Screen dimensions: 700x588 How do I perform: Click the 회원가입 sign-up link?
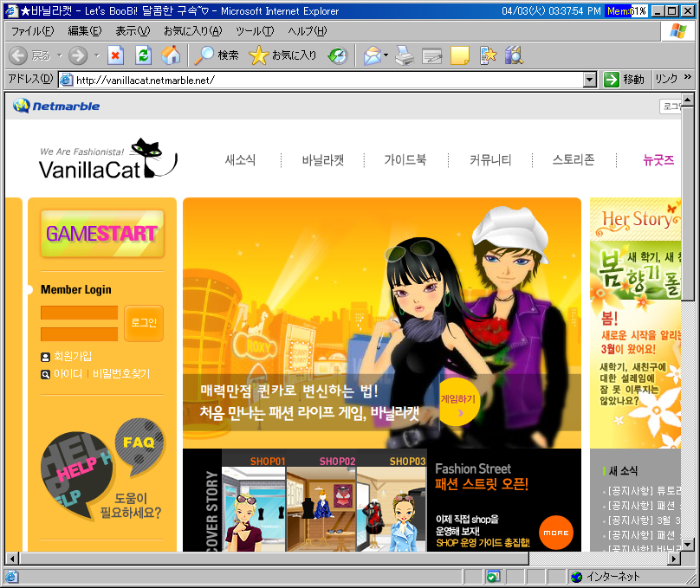pos(73,356)
